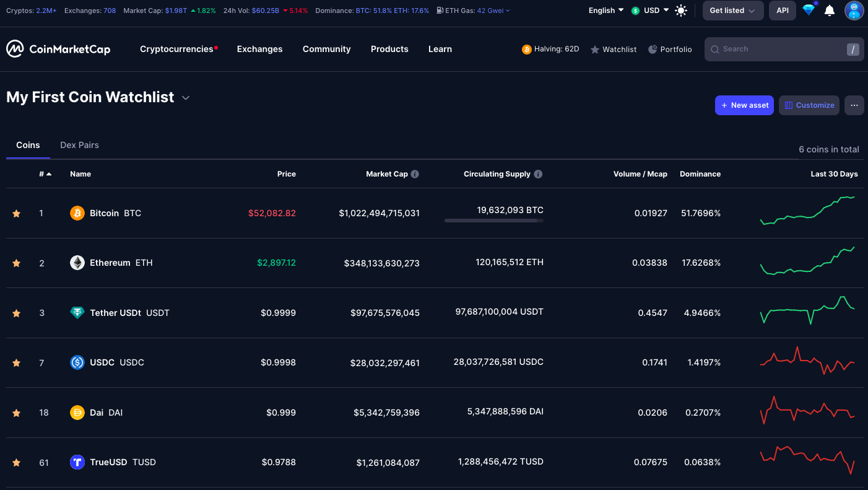The image size is (868, 490).
Task: Click the Tether USDt coin logo
Action: point(77,313)
